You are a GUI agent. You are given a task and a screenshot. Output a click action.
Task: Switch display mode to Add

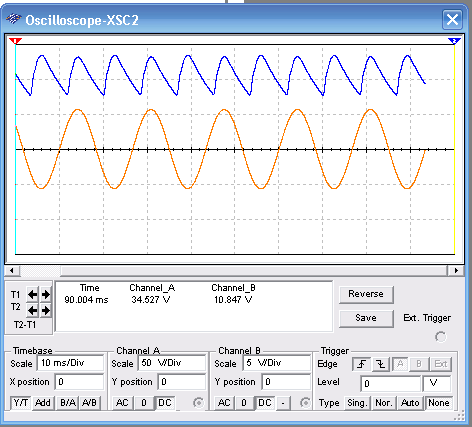[43, 403]
